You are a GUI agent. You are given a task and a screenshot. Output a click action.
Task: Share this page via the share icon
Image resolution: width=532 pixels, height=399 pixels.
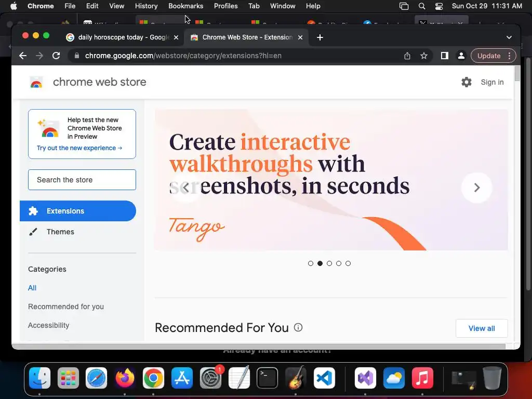[x=407, y=56]
